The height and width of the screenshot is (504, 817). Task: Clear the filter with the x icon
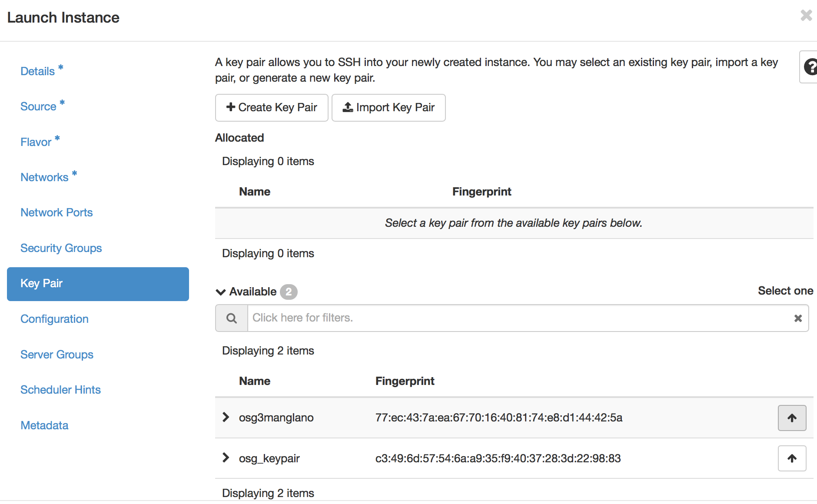(x=798, y=318)
